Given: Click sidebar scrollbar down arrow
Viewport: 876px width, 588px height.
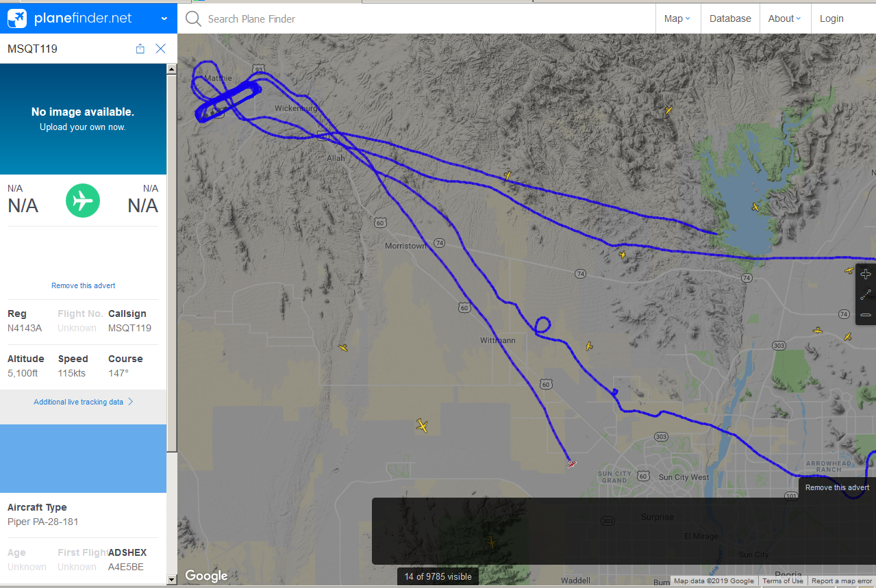Looking at the screenshot, I should pyautogui.click(x=172, y=580).
